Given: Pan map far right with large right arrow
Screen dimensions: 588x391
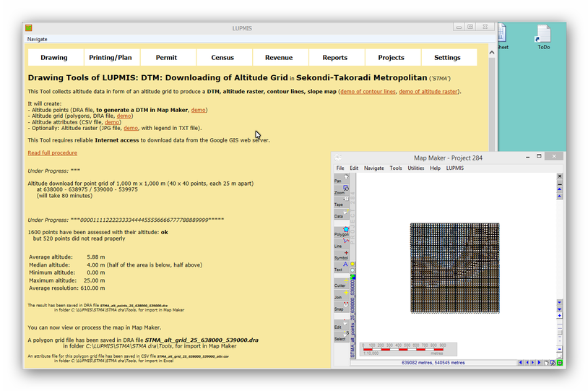Looking at the screenshot, I should point(540,363).
